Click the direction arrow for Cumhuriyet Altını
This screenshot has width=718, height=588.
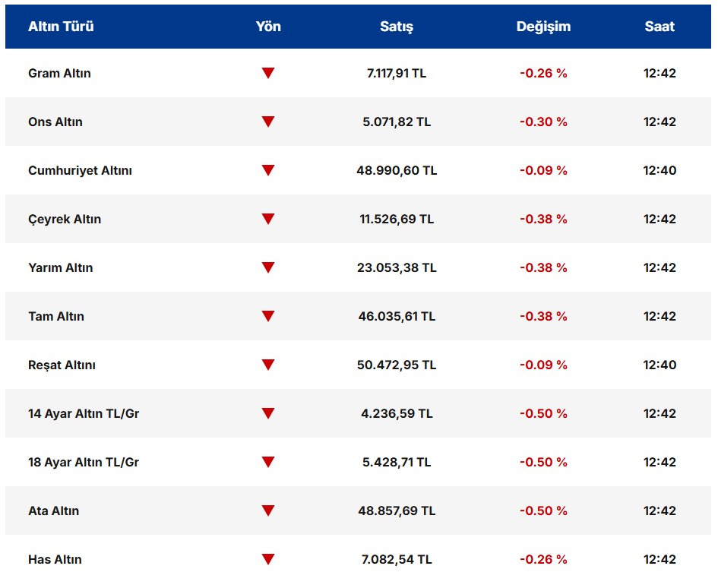(267, 170)
